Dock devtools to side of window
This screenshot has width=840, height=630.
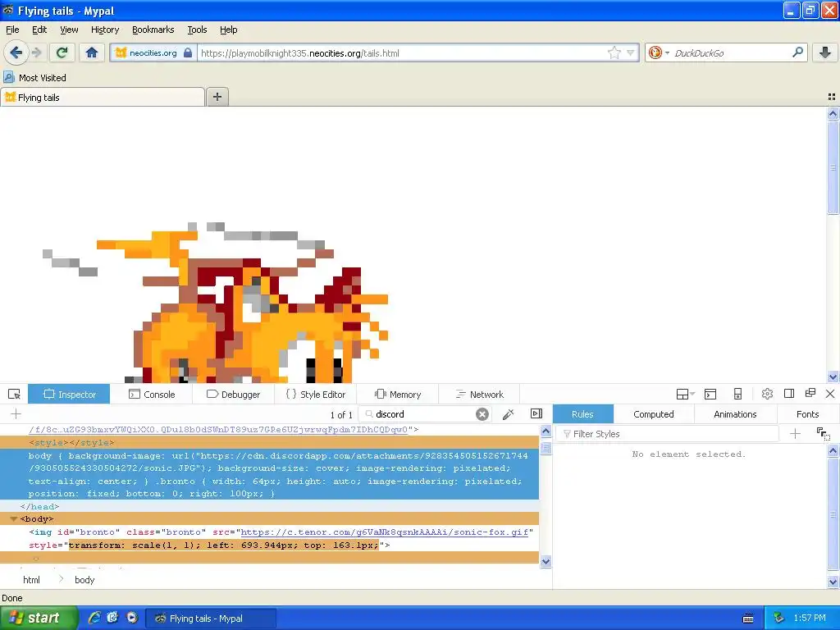(788, 394)
